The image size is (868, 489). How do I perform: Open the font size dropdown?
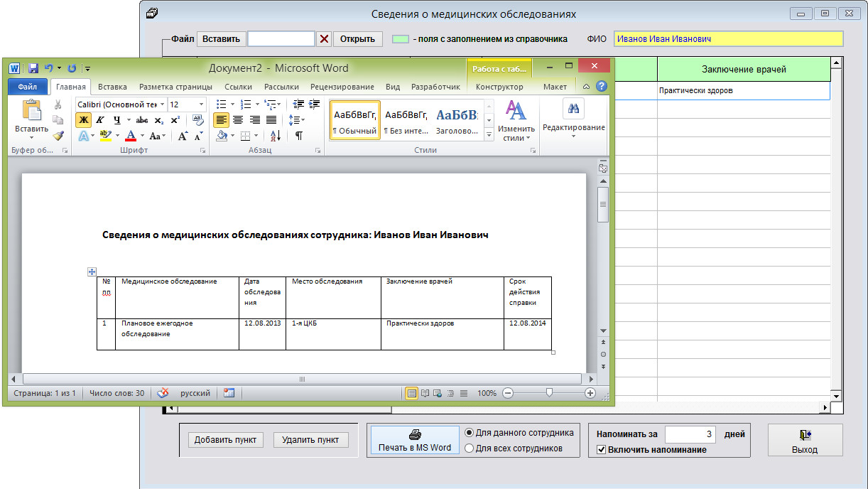tap(201, 104)
